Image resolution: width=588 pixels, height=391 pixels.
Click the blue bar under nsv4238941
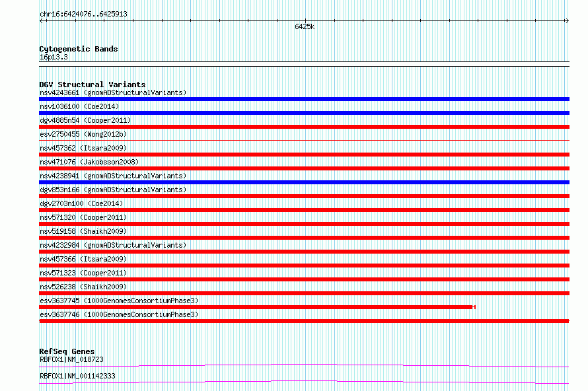[x=304, y=182]
